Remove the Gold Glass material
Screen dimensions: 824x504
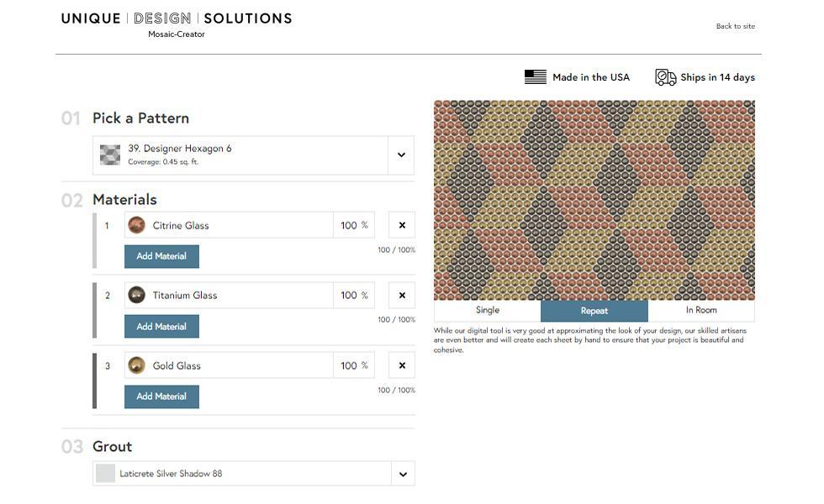(402, 365)
